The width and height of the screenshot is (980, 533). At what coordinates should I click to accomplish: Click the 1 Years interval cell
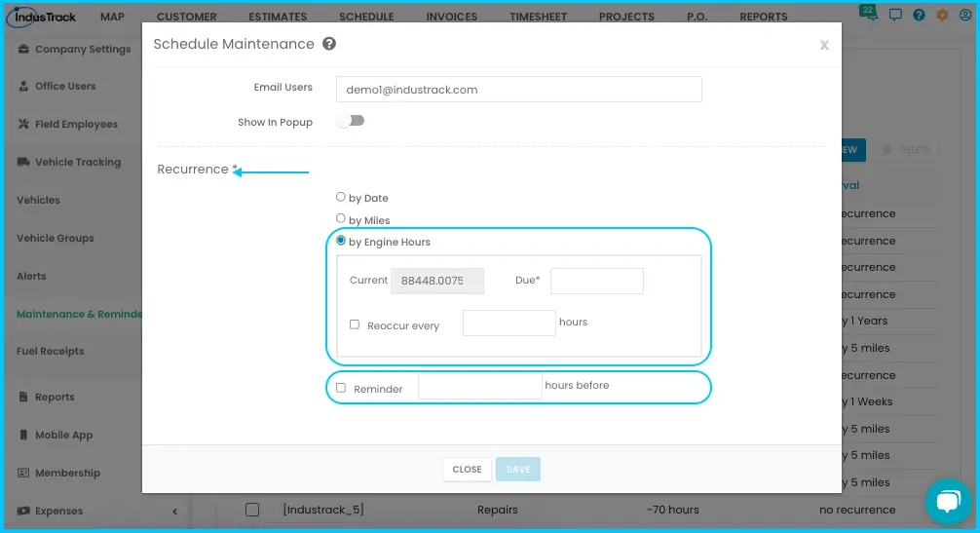coord(864,321)
